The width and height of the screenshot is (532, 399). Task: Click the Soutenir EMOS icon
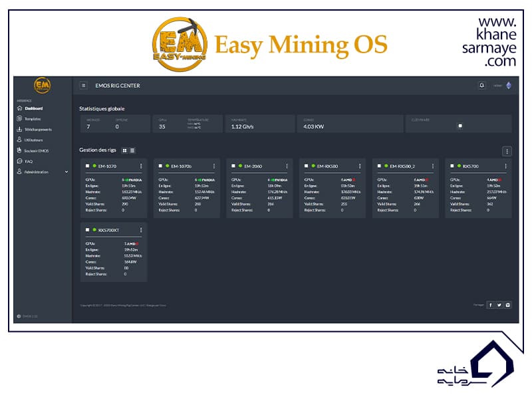point(19,150)
